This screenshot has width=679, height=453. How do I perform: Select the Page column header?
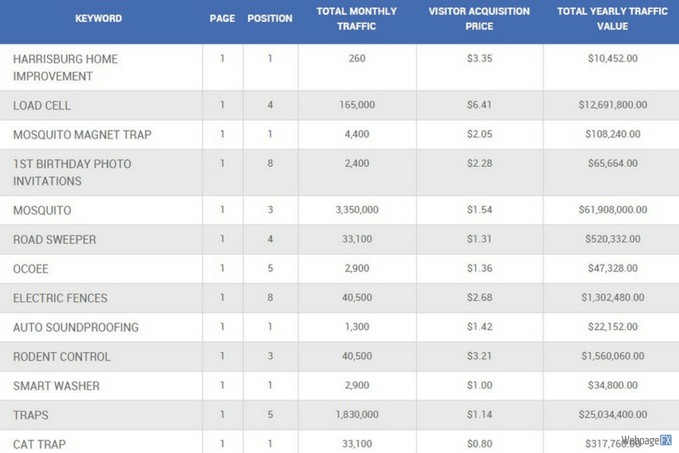222,19
